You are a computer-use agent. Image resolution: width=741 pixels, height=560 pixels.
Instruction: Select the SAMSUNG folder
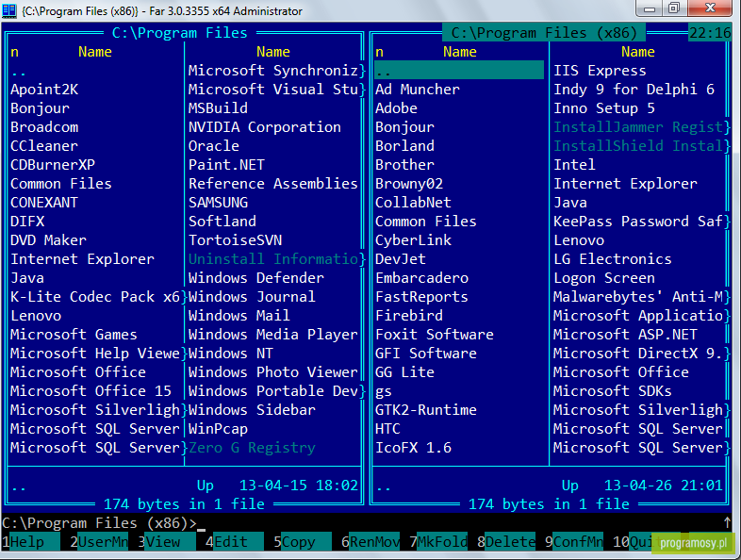[218, 203]
